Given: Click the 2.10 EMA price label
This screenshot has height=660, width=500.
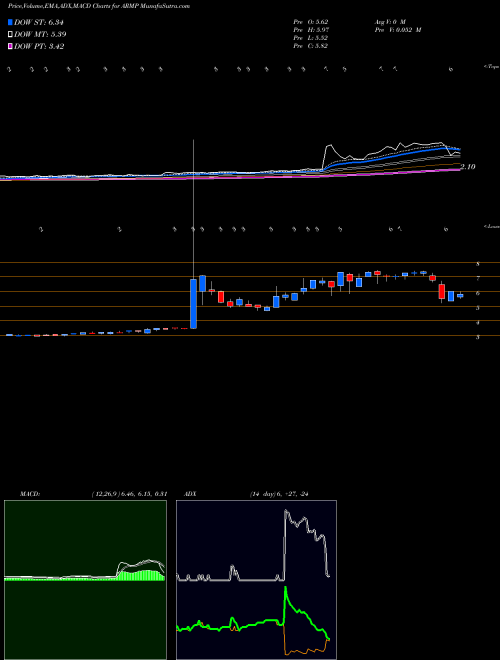Looking at the screenshot, I should click(468, 167).
